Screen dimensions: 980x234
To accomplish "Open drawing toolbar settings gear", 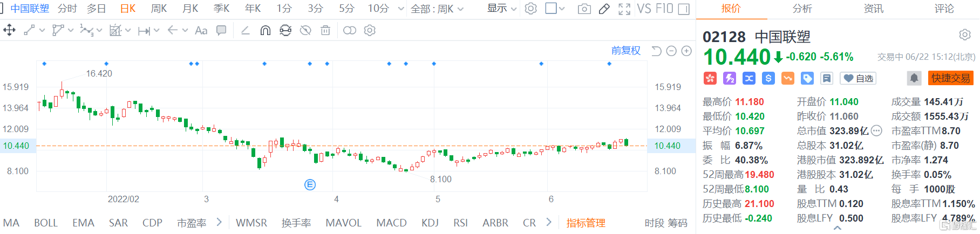I will [370, 30].
